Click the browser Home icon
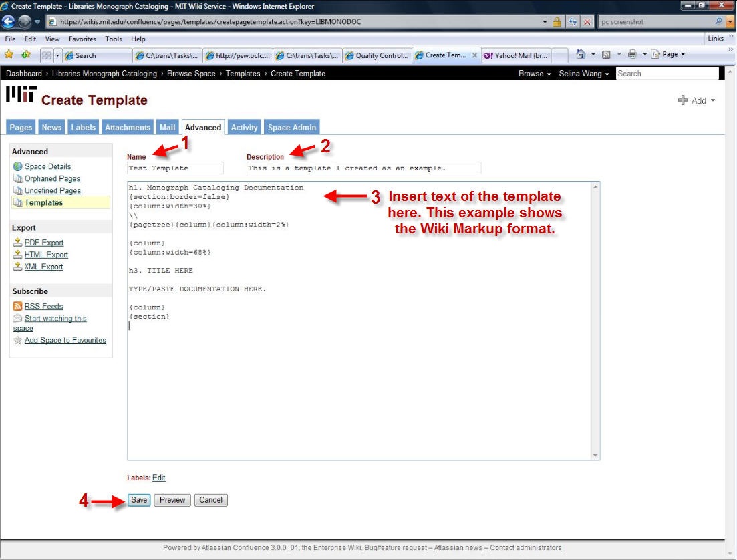The width and height of the screenshot is (737, 560). 581,55
